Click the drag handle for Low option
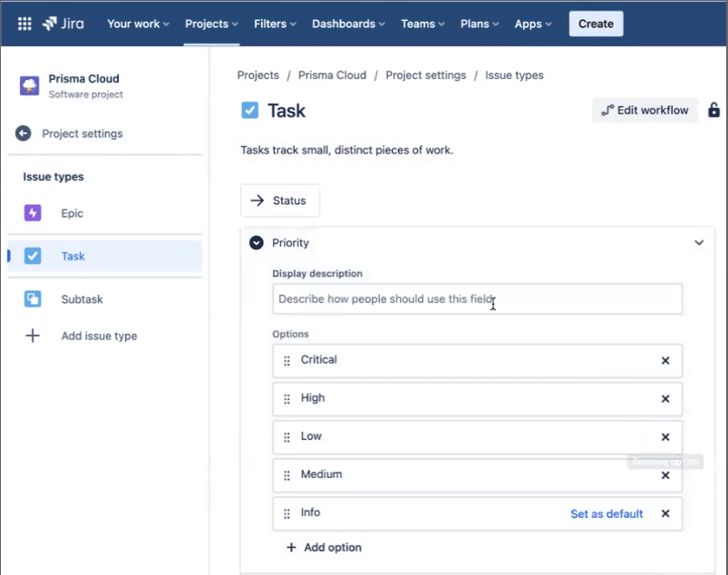Viewport: 728px width, 575px height. point(287,437)
